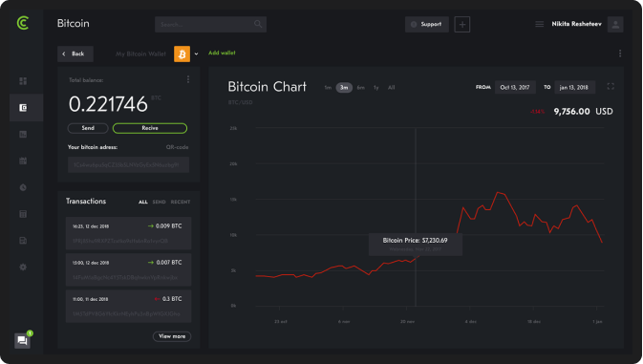Screen dimensions: 643x364
Task: Open the dashboard grid icon in sidebar
Action: [x=23, y=81]
